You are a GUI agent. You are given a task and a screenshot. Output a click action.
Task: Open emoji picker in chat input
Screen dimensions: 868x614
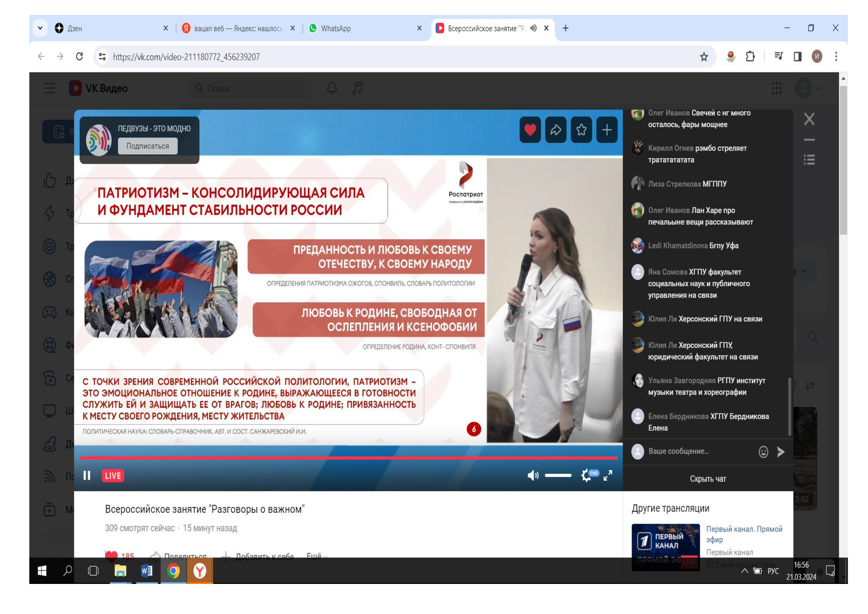[763, 452]
